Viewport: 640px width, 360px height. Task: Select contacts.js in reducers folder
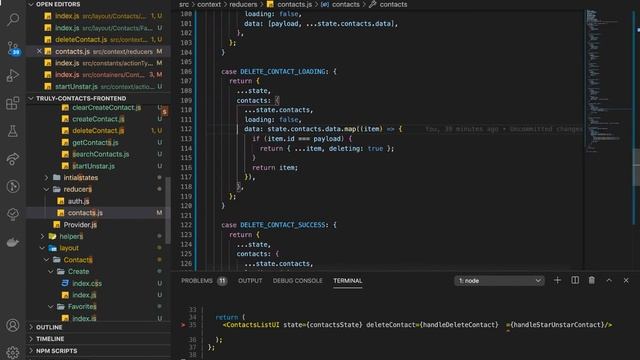pyautogui.click(x=85, y=213)
